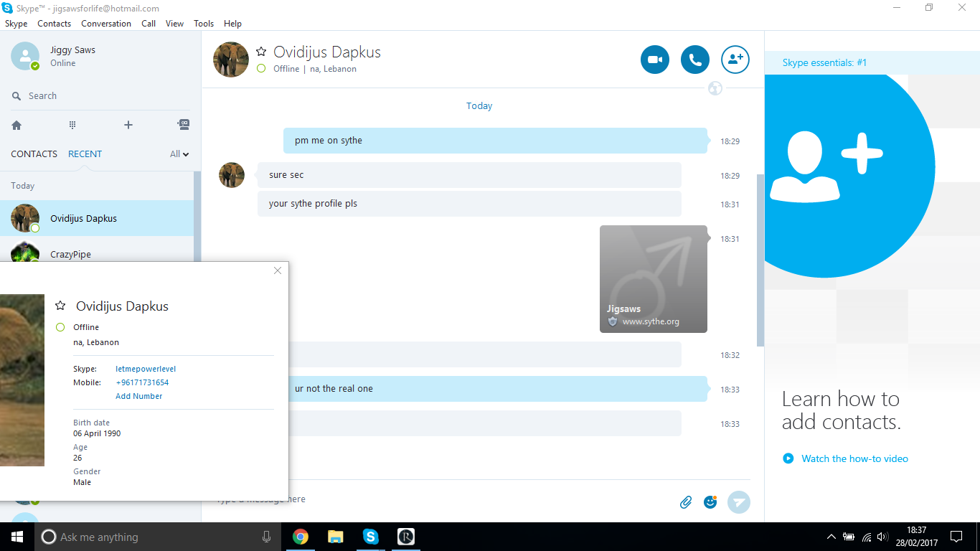Close the contact profile popup

(278, 270)
